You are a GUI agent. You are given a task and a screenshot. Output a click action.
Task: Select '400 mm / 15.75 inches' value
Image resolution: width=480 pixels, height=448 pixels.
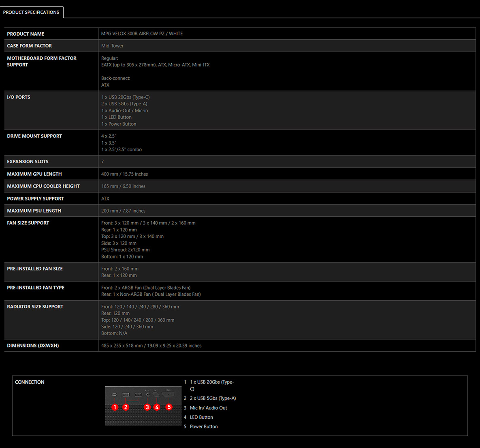pos(125,174)
